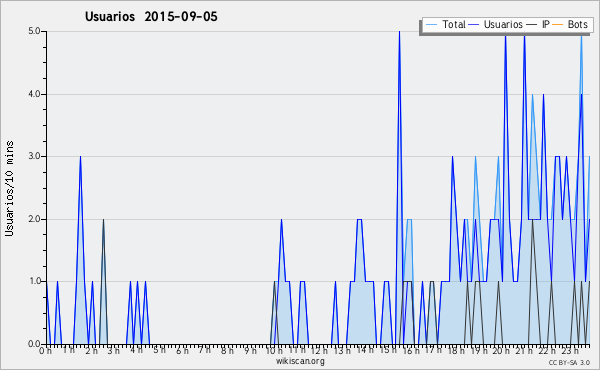Viewport: 600px width, 370px height.
Task: Click the chart title 'Usuarios 2015-09-05'
Action: pos(151,17)
